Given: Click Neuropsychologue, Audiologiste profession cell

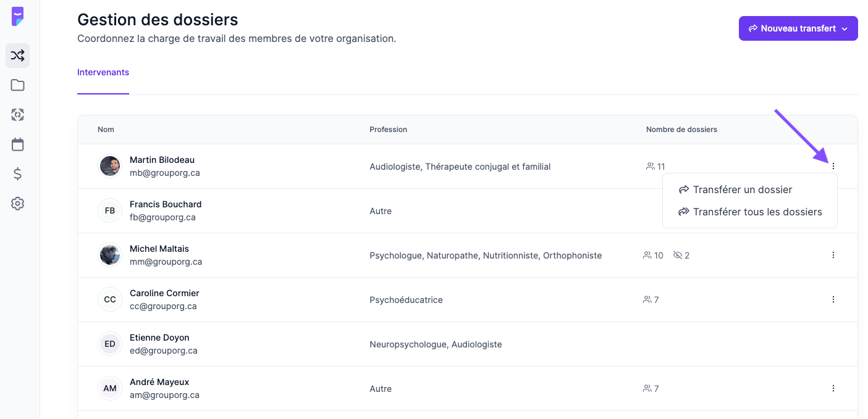Looking at the screenshot, I should (436, 344).
